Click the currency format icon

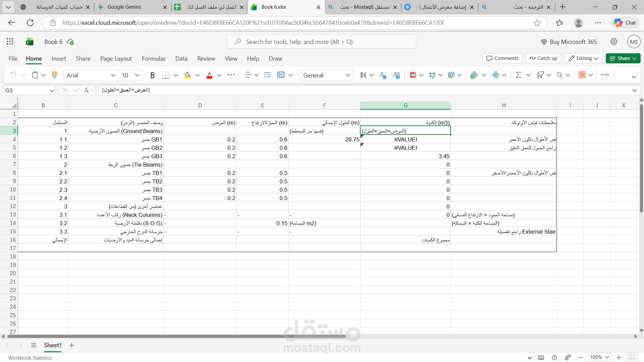click(363, 75)
